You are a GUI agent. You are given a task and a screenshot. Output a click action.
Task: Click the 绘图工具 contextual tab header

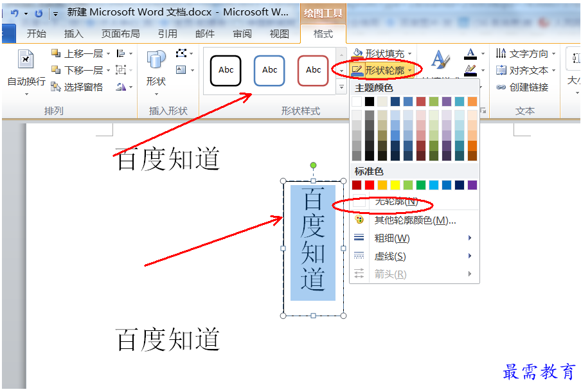[x=323, y=13]
